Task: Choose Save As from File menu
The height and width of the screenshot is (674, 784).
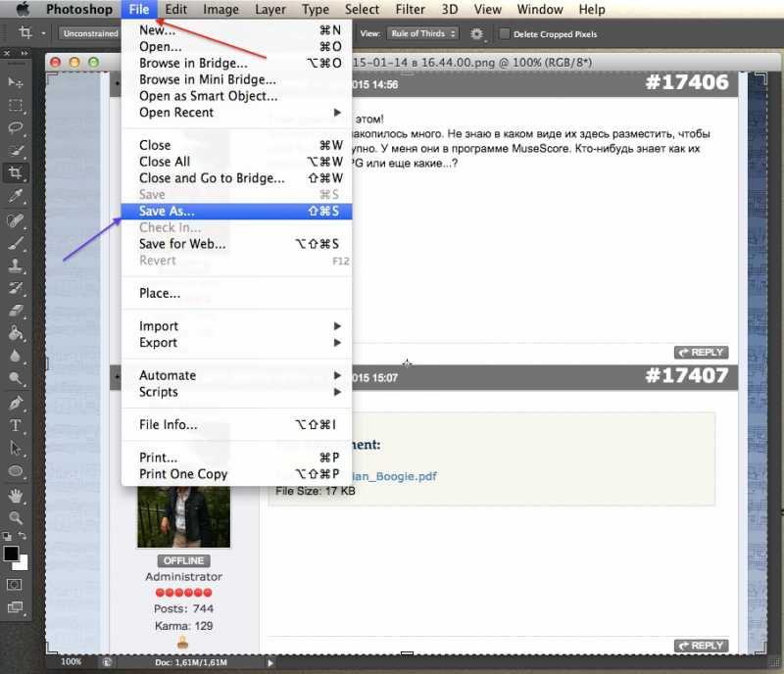Action: point(237,211)
